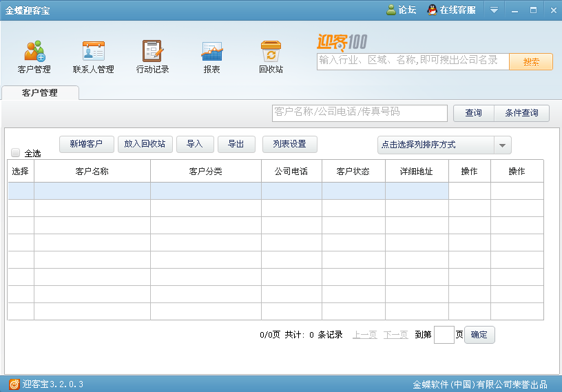Focus the 迎客100 company search field
Viewport: 562px width, 392px height.
tap(413, 62)
